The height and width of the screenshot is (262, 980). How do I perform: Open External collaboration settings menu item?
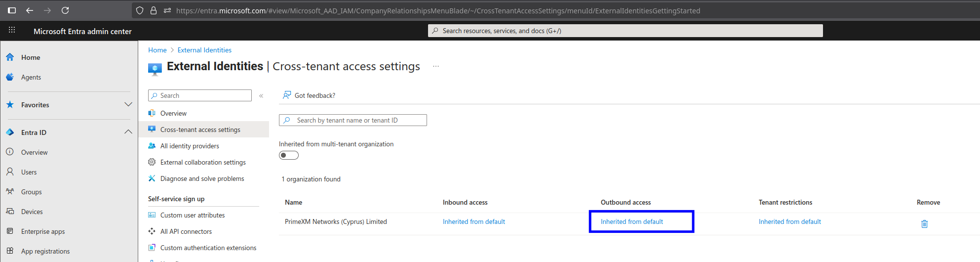pyautogui.click(x=203, y=162)
